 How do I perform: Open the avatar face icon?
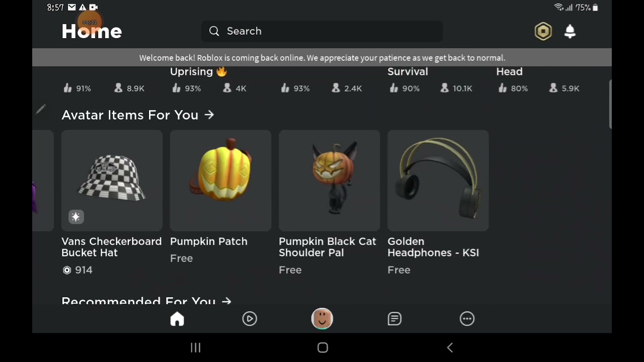(x=322, y=319)
